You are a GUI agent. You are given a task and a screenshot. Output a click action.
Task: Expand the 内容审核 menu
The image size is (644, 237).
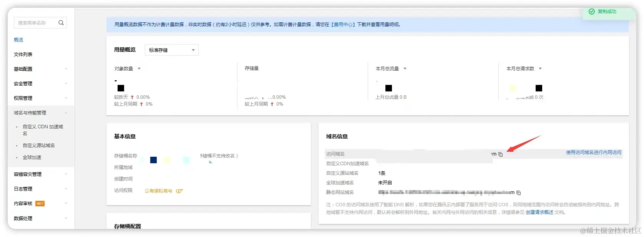point(40,203)
